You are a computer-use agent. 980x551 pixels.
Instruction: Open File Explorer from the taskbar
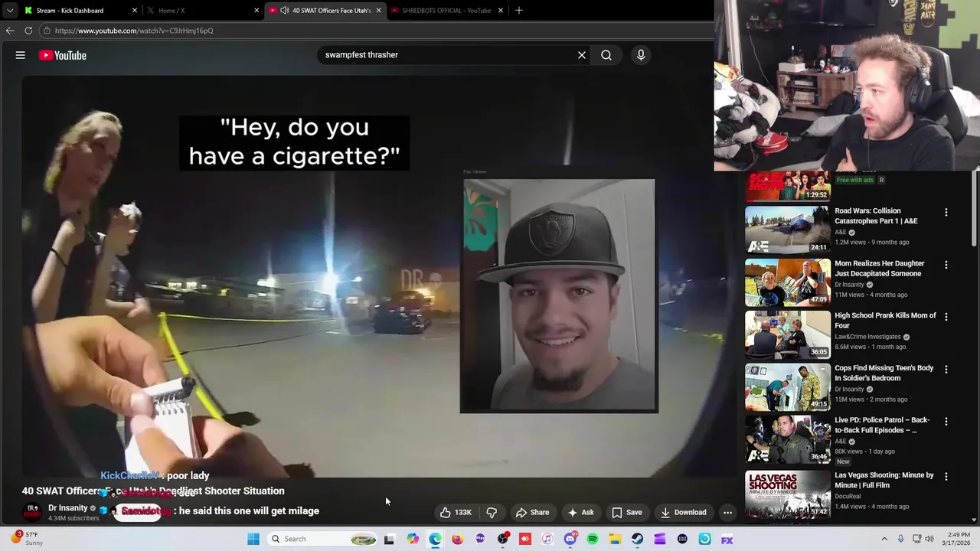click(x=615, y=539)
